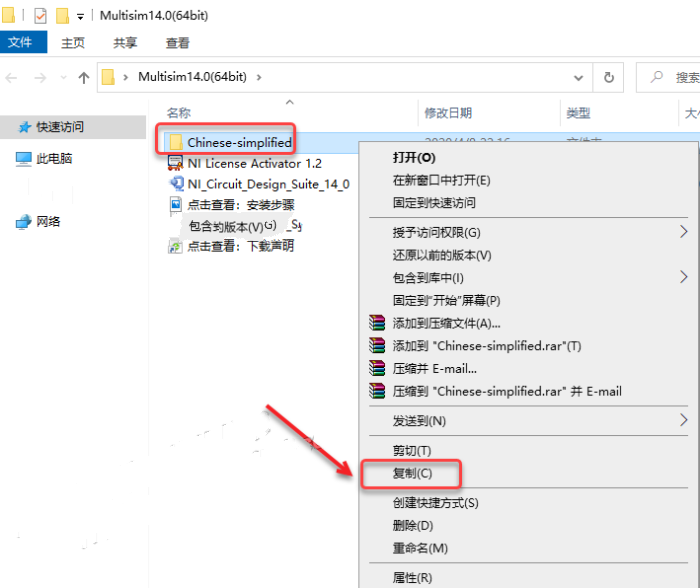Click properties icon in quick access toolbar
700x588 pixels.
pyautogui.click(x=40, y=16)
